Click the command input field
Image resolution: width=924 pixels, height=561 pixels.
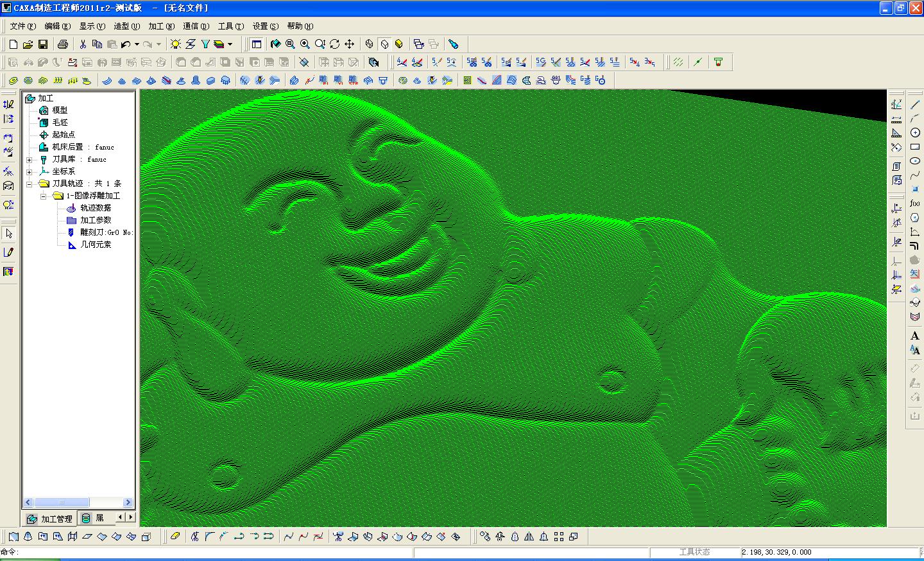tap(215, 552)
